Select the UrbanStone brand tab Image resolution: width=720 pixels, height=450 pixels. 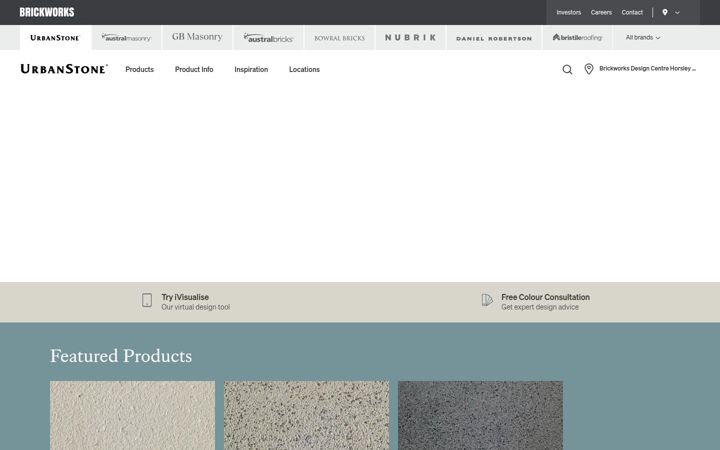tap(55, 38)
